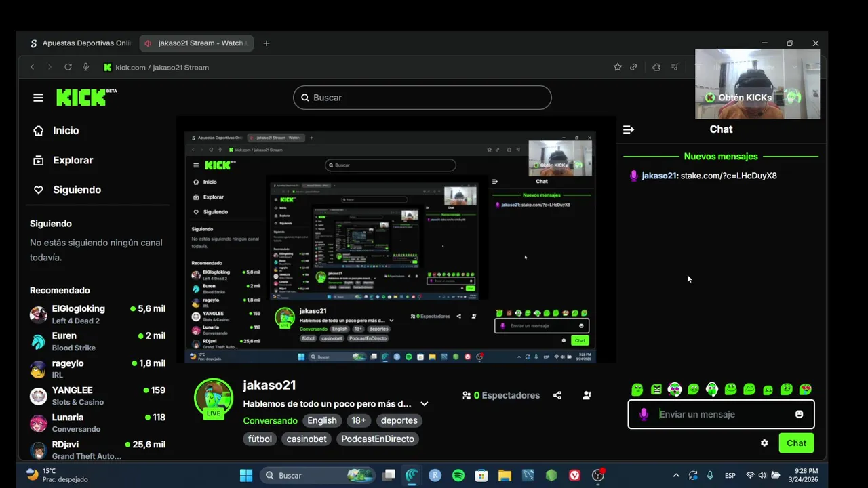868x488 pixels.
Task: Collapse the chat panel icon
Action: click(629, 129)
